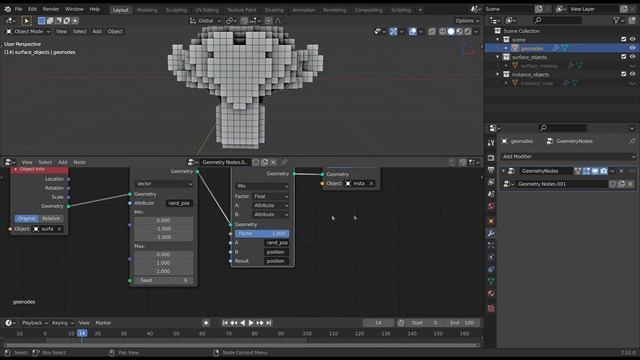Collapse the surface_objects collection arrow

coord(498,57)
